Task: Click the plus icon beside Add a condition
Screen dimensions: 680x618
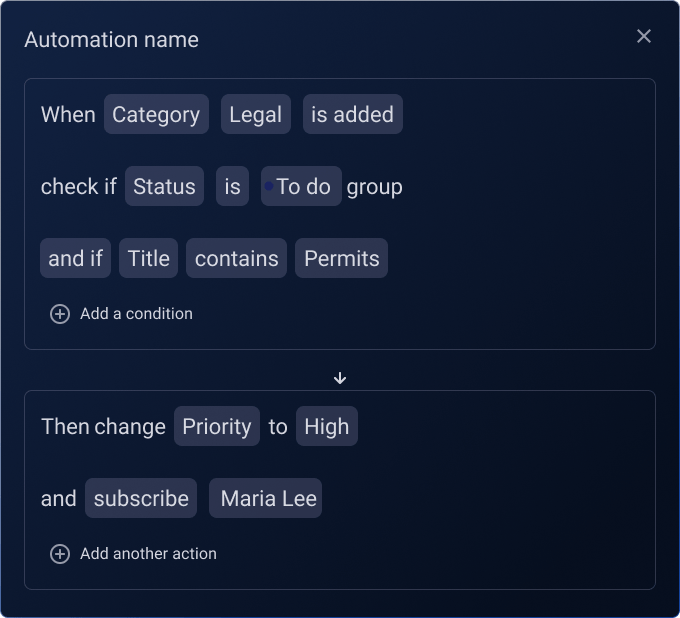Action: click(x=60, y=314)
